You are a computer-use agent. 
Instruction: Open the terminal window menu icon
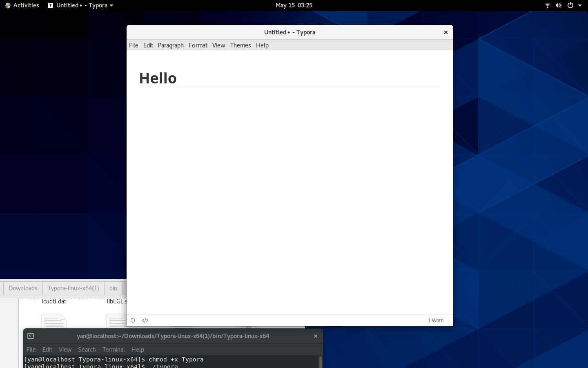click(x=31, y=336)
